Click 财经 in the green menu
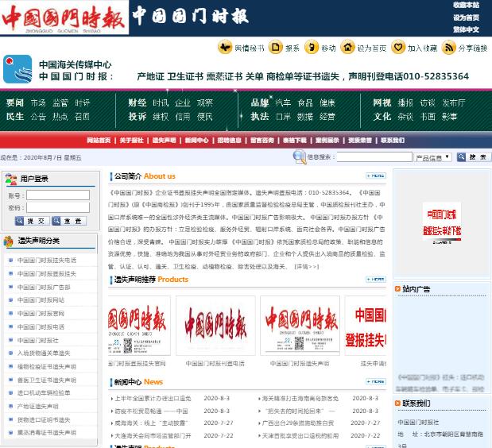 pyautogui.click(x=138, y=102)
